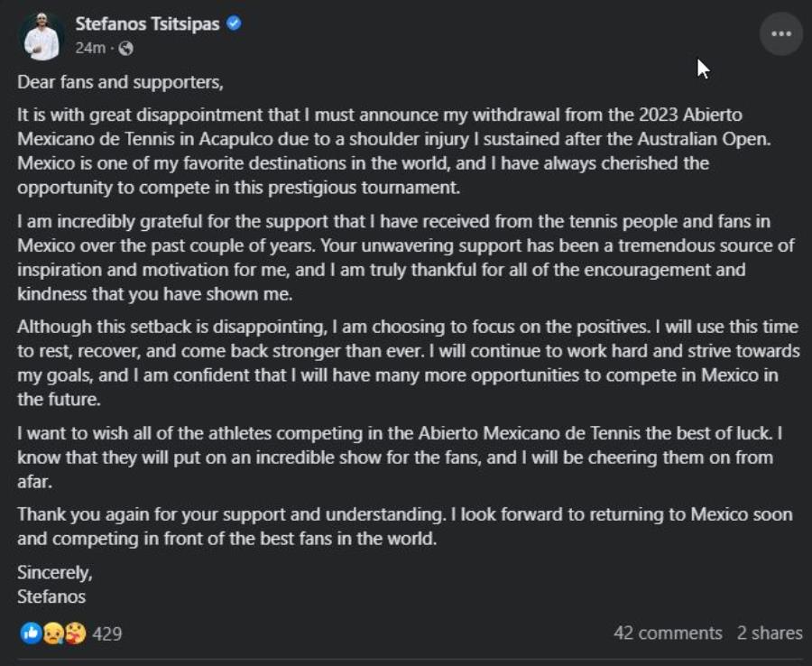The width and height of the screenshot is (812, 666).
Task: Click the 'Thank you again' closing paragraph
Action: (x=405, y=526)
